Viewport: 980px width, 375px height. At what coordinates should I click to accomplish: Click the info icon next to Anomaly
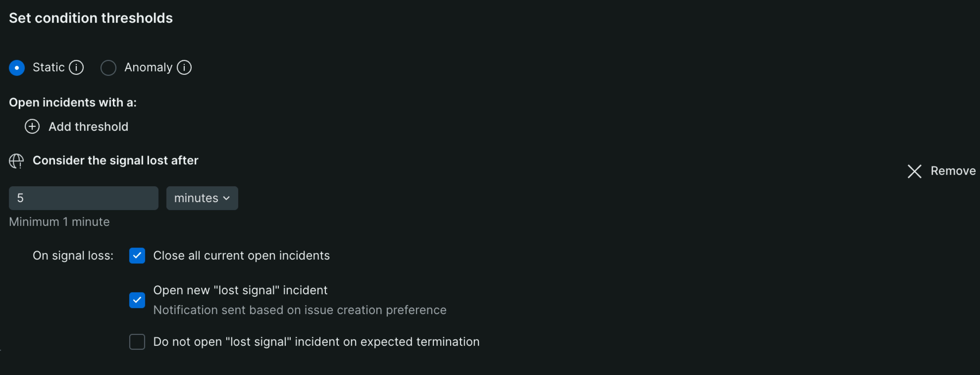point(184,68)
